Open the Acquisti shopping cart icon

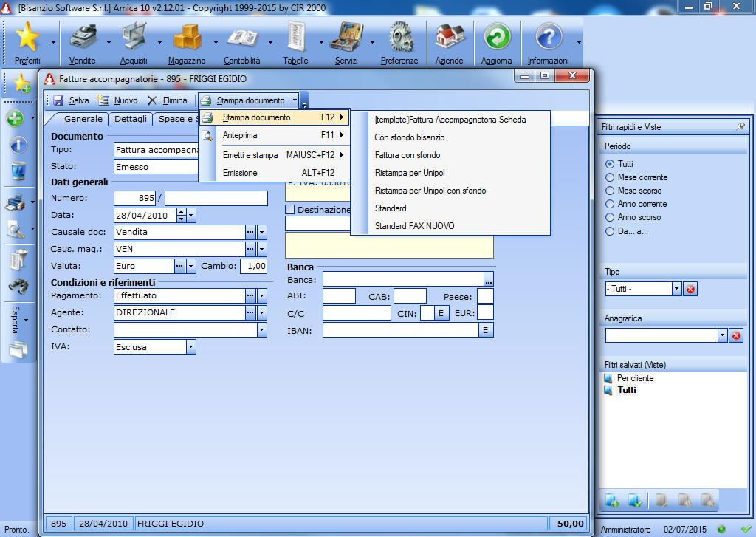click(x=134, y=38)
